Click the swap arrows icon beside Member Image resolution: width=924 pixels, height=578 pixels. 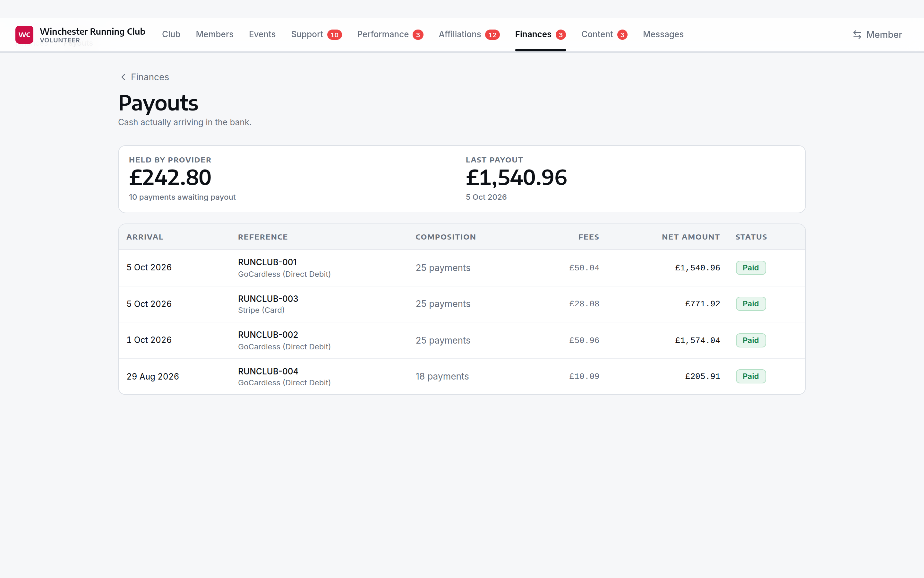pos(857,35)
